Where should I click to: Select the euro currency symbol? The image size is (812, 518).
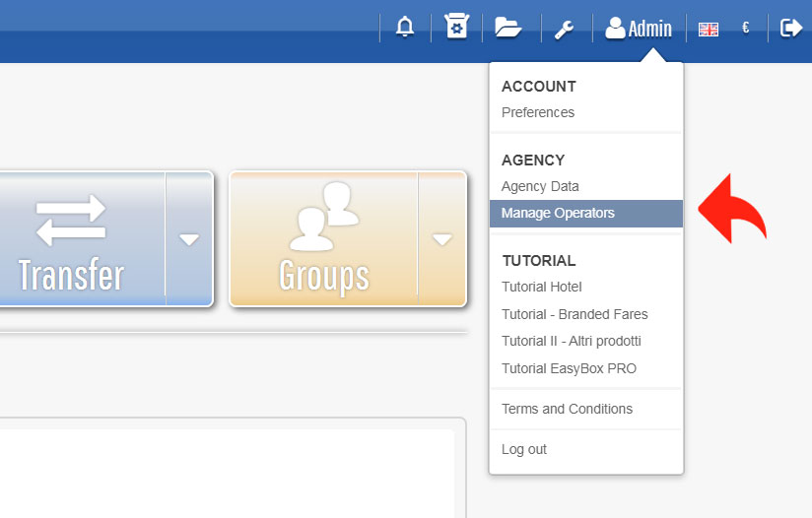point(746,28)
